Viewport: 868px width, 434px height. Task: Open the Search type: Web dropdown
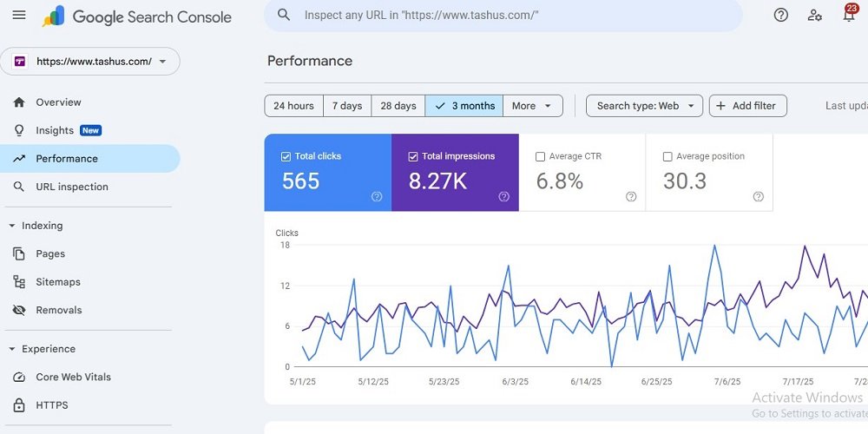[x=644, y=106]
